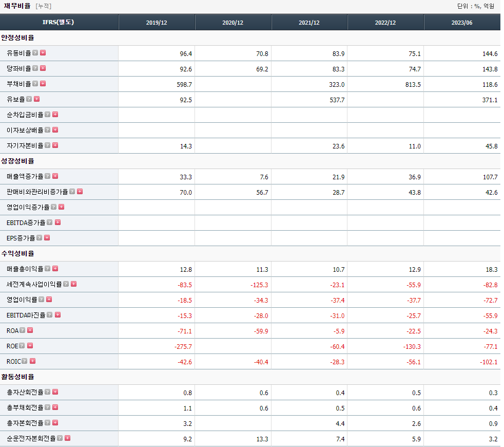
Task: Open help icon beside ROIC
Action: point(25,361)
